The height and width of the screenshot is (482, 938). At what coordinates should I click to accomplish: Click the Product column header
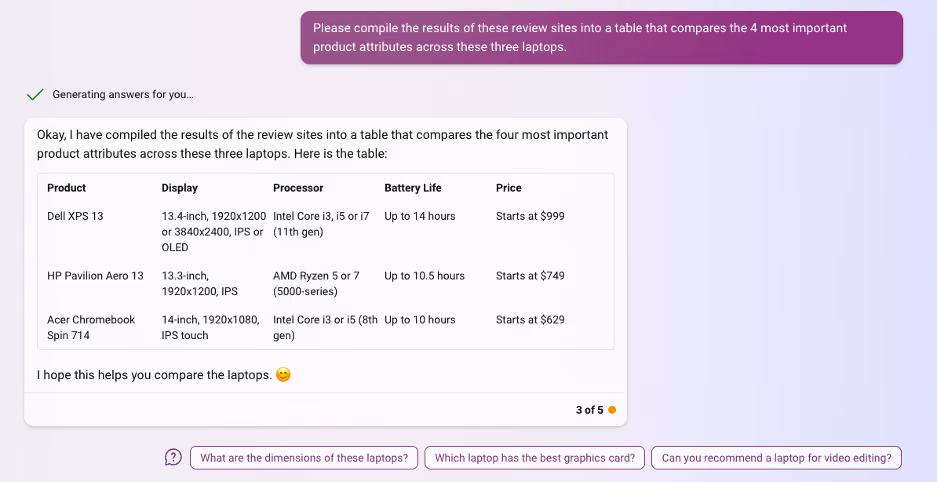pos(66,188)
